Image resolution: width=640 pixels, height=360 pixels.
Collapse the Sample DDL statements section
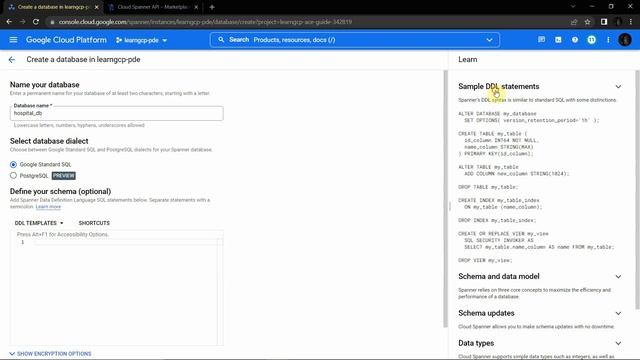pos(618,87)
